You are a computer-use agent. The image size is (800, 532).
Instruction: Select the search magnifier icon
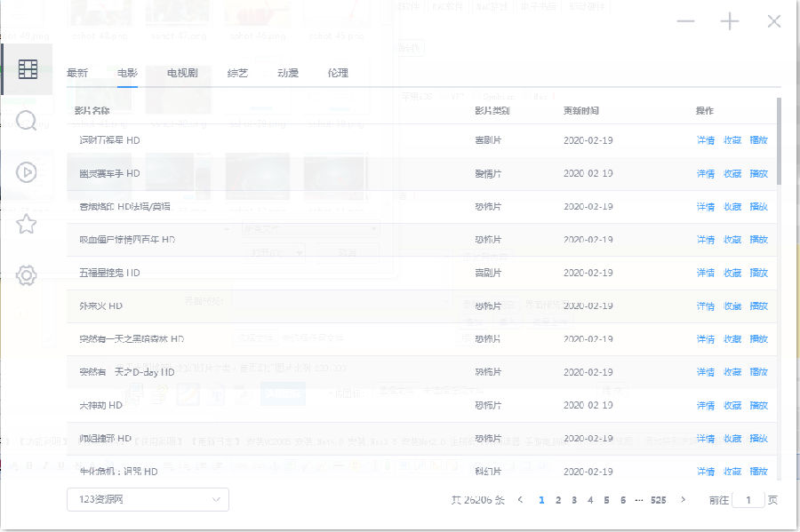click(27, 118)
